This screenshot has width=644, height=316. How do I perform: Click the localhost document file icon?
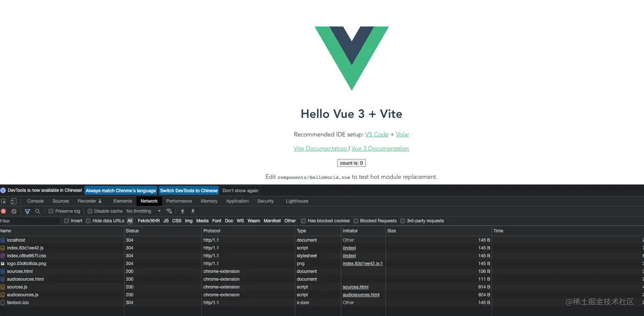point(3,240)
